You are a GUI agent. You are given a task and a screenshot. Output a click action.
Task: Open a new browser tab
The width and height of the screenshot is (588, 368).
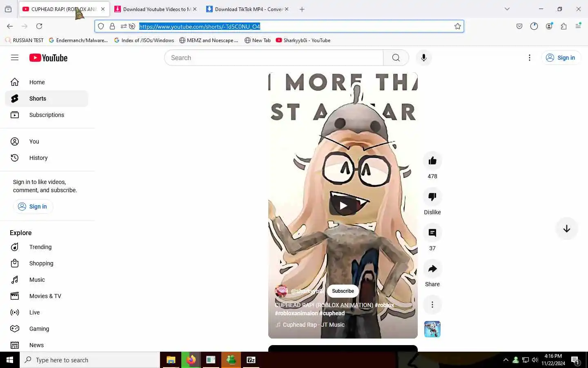[x=302, y=9]
